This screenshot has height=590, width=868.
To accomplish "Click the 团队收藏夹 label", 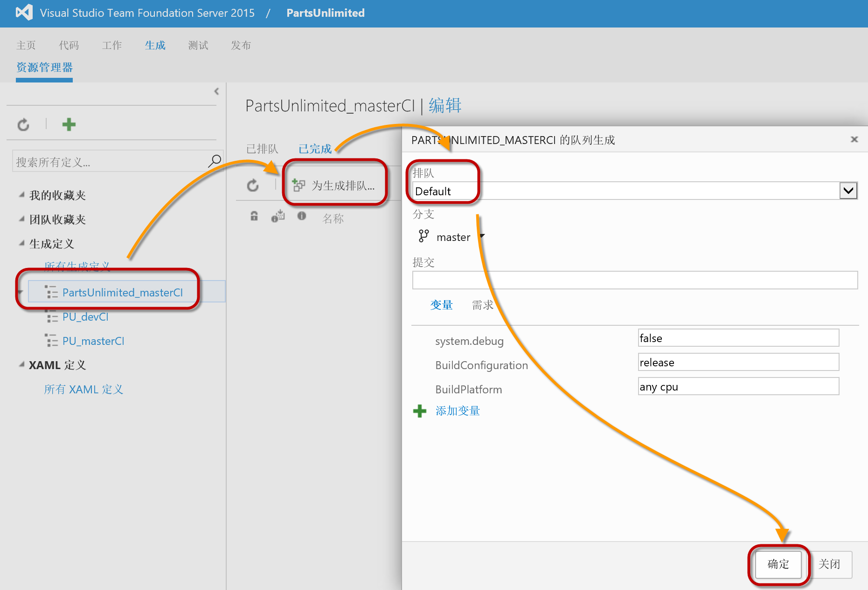I will pos(58,220).
